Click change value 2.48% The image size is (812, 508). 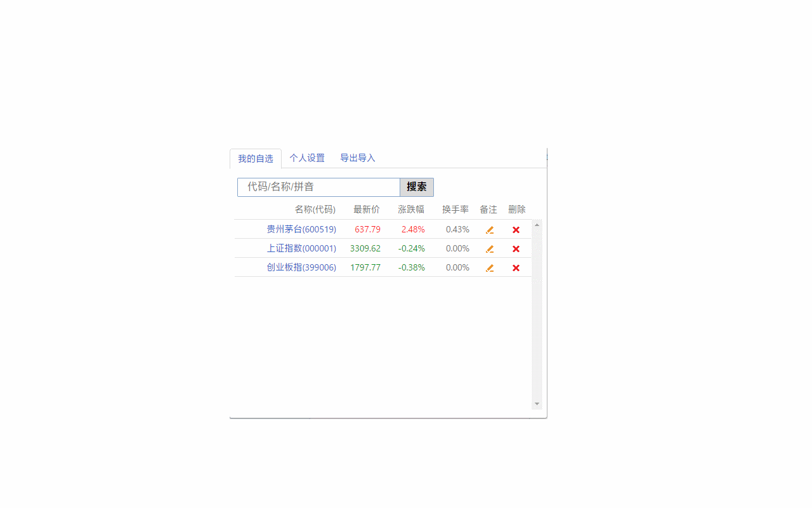[413, 229]
